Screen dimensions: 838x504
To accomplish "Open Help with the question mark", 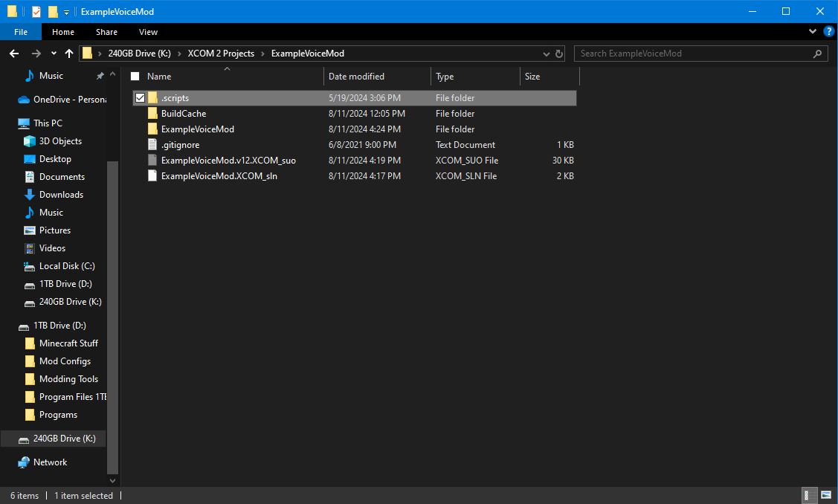I will pos(829,31).
